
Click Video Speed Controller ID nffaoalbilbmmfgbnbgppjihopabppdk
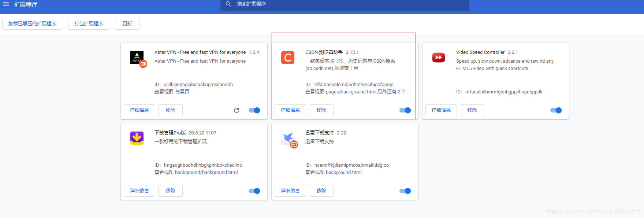coord(504,92)
